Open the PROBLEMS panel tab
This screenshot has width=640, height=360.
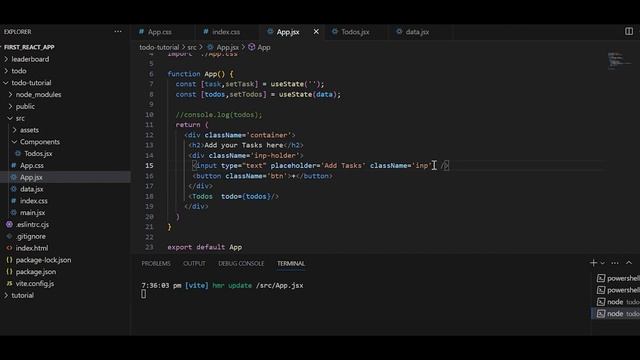pos(156,264)
